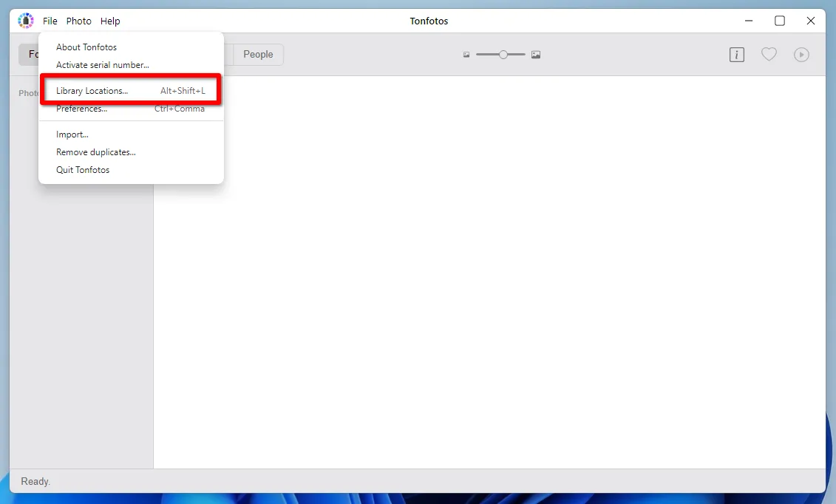Run Remove duplicates menu command
This screenshot has height=504, width=836.
pyautogui.click(x=96, y=152)
